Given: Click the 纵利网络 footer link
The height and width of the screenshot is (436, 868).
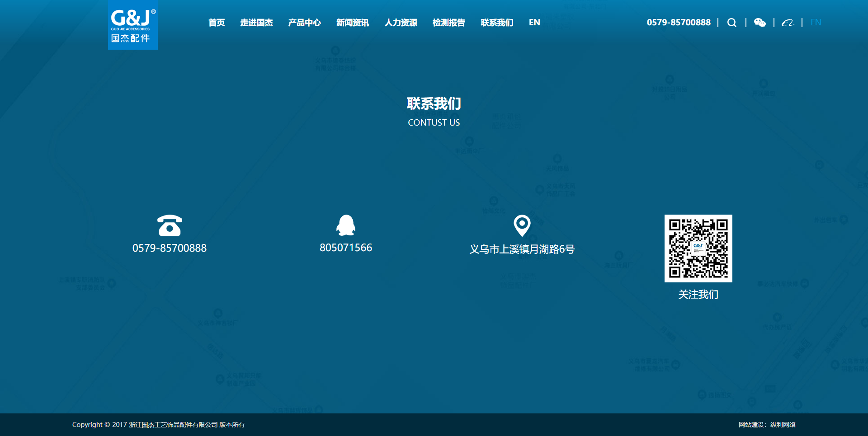Looking at the screenshot, I should pos(783,425).
